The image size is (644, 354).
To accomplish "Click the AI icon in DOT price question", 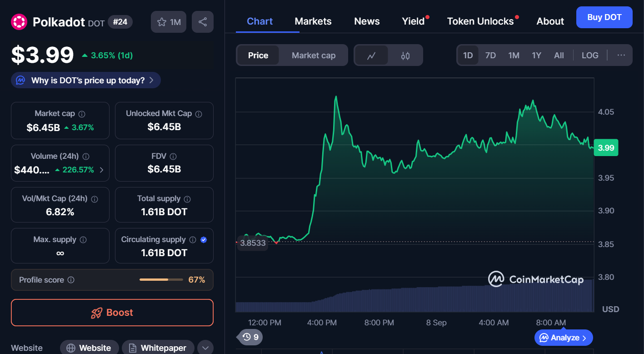I will [20, 81].
